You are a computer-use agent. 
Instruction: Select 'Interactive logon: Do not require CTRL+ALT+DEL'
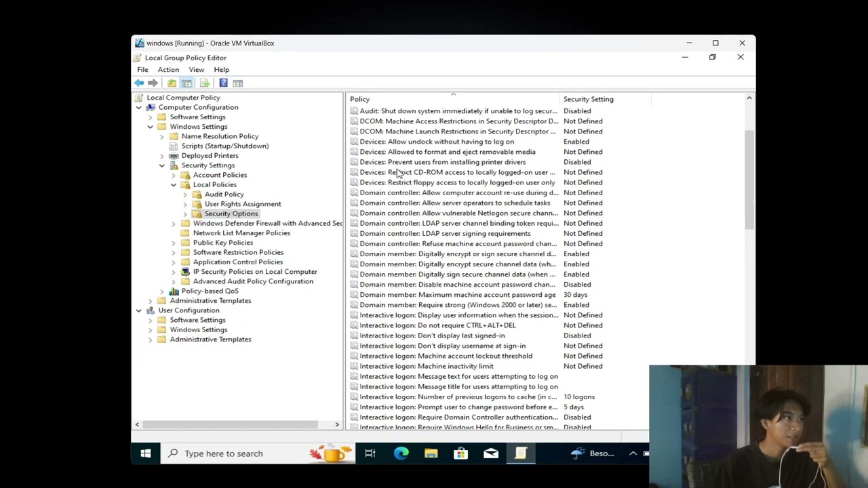[437, 325]
